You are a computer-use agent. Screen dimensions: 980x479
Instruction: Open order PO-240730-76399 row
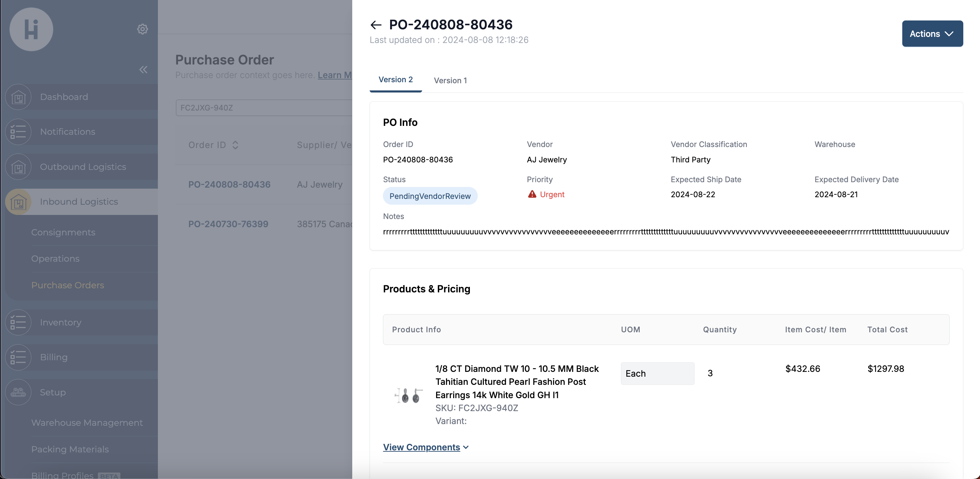pyautogui.click(x=228, y=224)
